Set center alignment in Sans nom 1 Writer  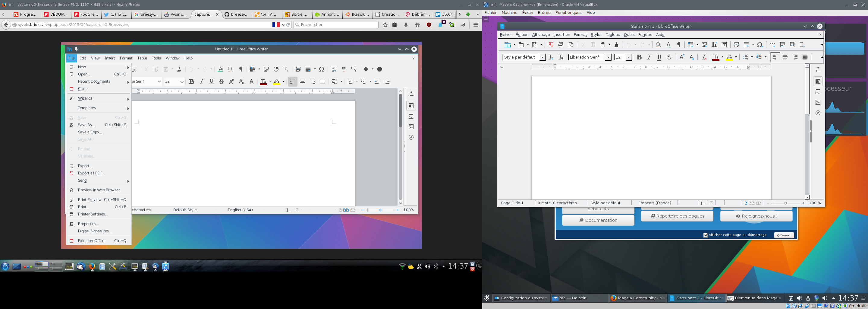(785, 57)
